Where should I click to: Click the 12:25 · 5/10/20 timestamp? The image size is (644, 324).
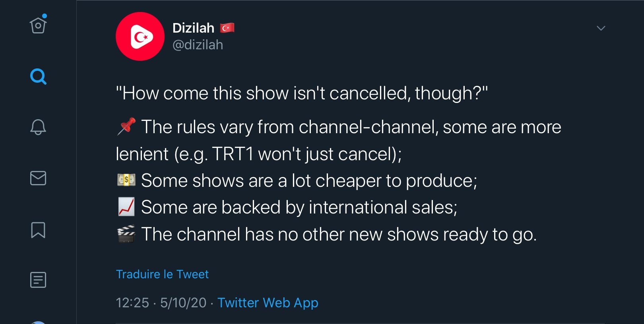click(161, 303)
